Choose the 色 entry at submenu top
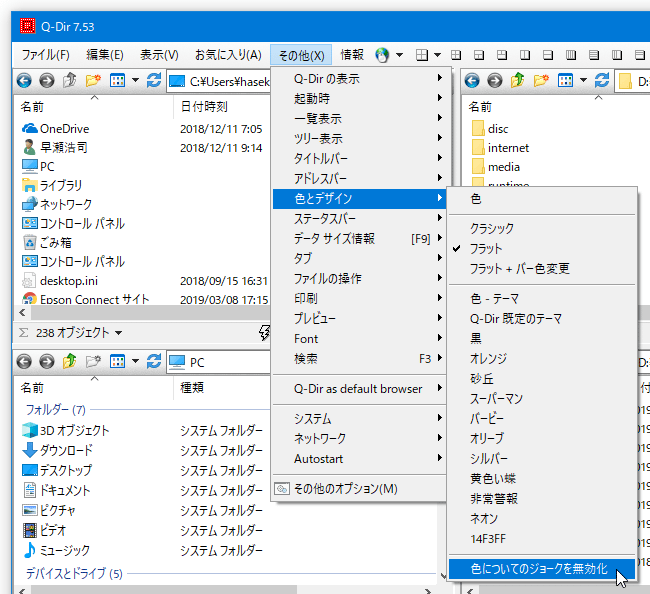This screenshot has height=594, width=650. [542, 199]
